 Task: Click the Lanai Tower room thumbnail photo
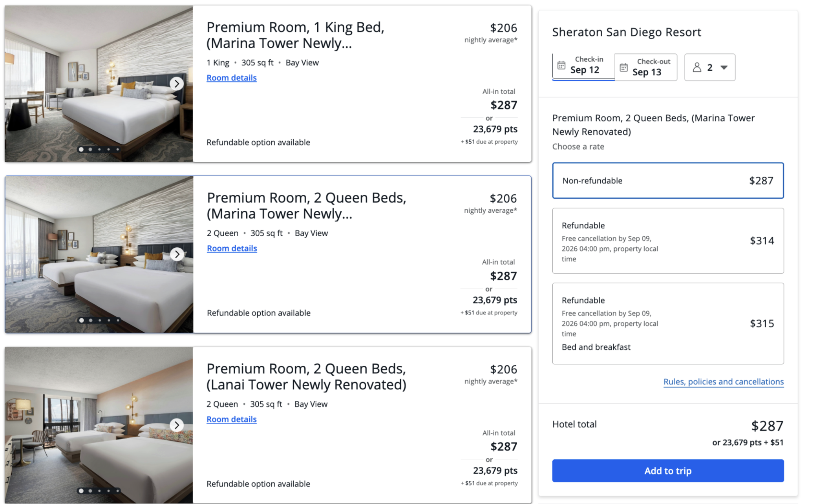coord(99,425)
